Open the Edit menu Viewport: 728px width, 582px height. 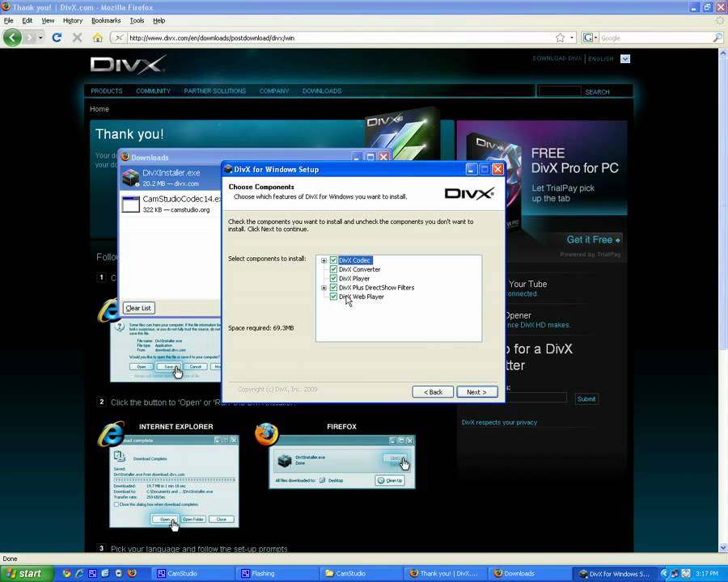pos(28,20)
